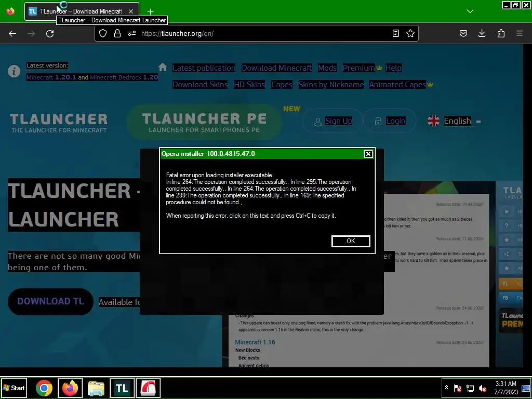
Task: Click Sign Up button
Action: pyautogui.click(x=332, y=121)
